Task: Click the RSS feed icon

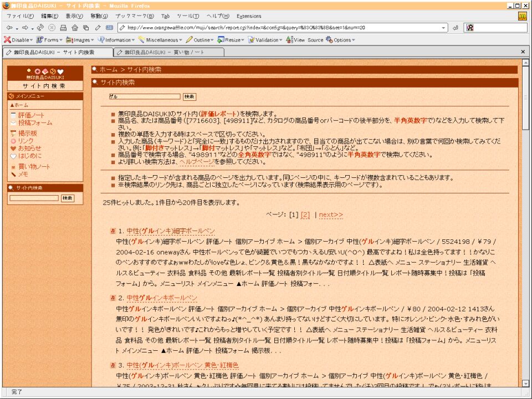Action: coord(109,28)
